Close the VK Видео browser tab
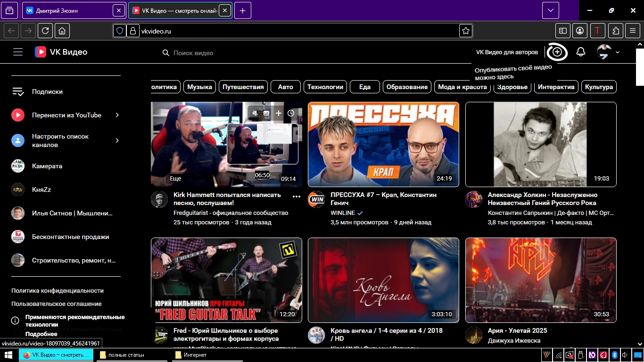 pyautogui.click(x=225, y=10)
